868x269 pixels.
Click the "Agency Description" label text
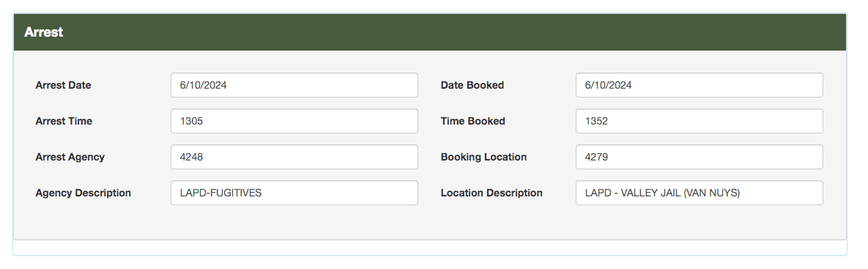click(x=83, y=194)
